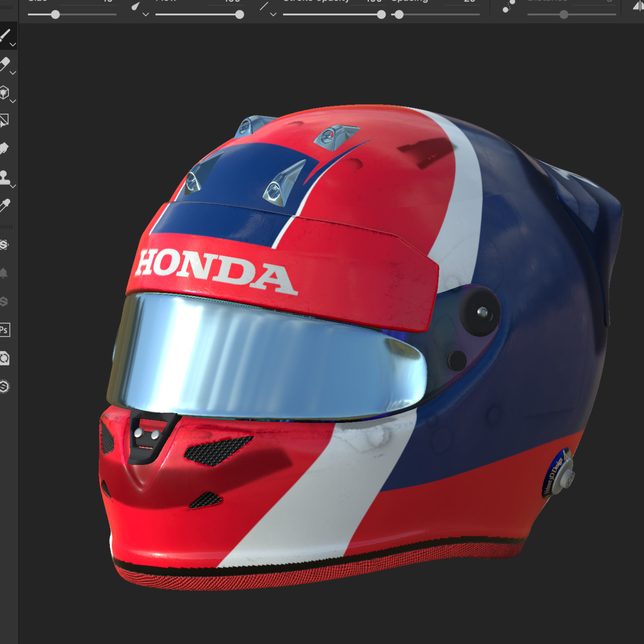The image size is (644, 644).
Task: Click the dimmed Substance logo icon
Action: point(4,301)
